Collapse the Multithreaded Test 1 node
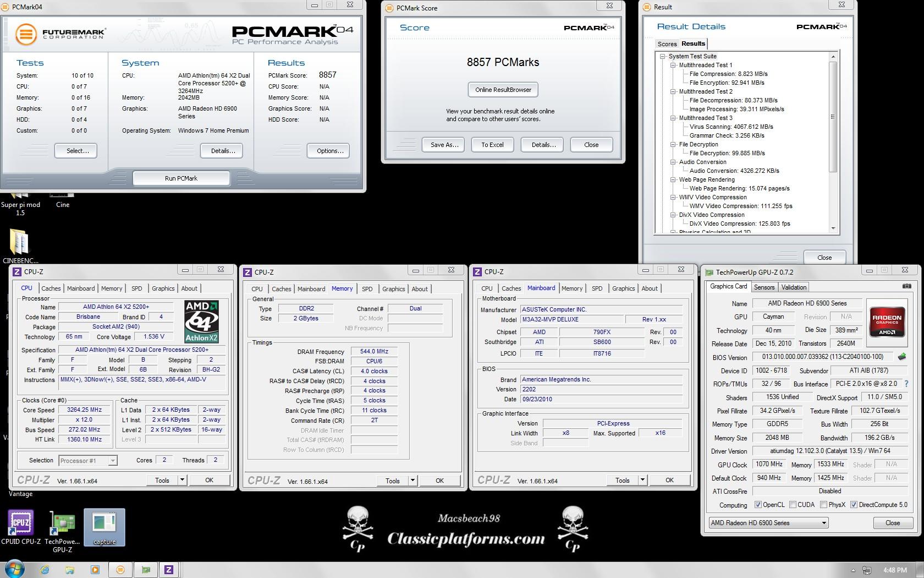This screenshot has width=924, height=578. click(673, 65)
